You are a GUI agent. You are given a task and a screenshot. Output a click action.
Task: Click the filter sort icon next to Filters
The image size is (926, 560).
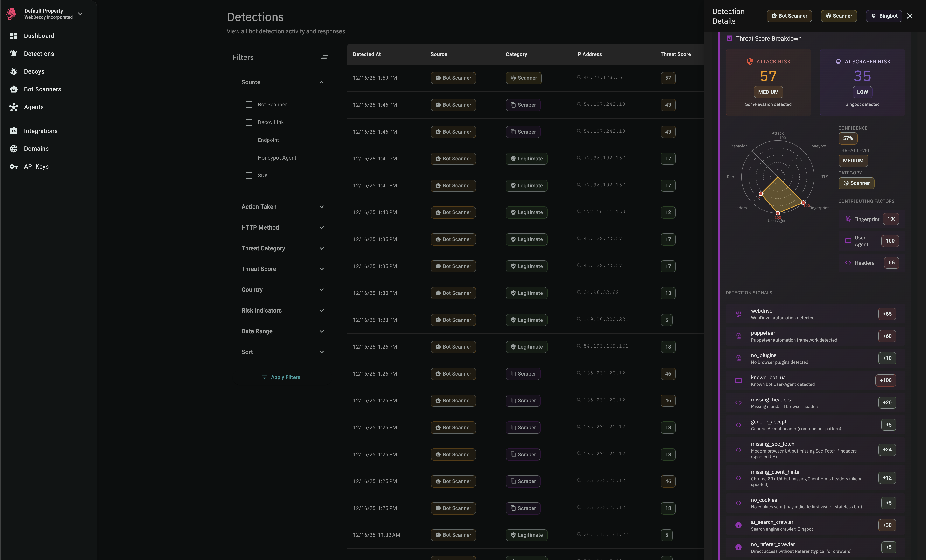325,57
